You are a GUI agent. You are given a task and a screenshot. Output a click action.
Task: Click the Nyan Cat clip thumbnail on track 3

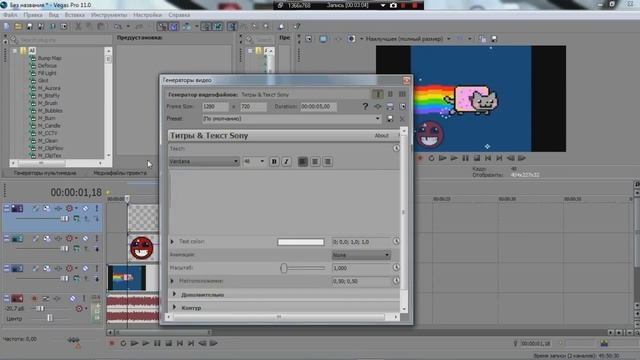tap(126, 278)
